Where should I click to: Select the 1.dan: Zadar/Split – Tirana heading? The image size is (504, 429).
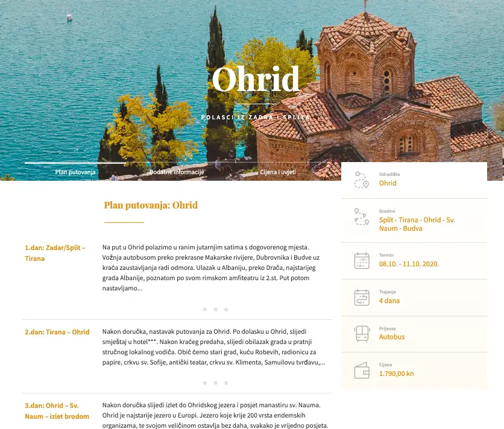click(55, 252)
